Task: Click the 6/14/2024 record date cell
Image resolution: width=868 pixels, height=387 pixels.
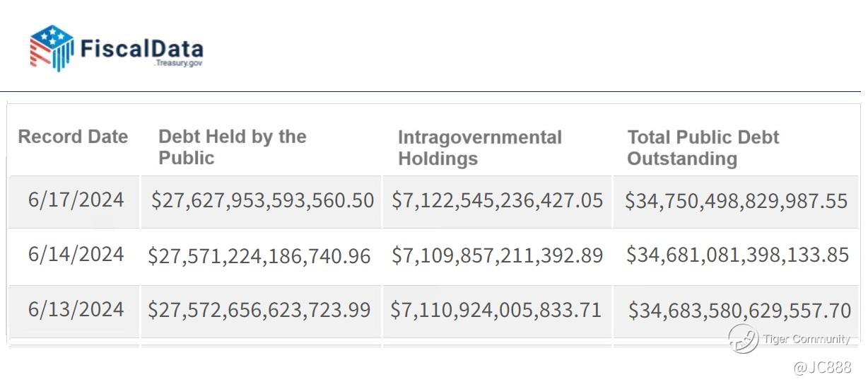Action: tap(76, 254)
